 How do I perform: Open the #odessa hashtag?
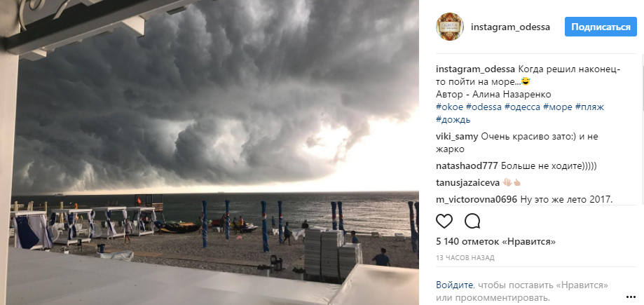pos(484,107)
